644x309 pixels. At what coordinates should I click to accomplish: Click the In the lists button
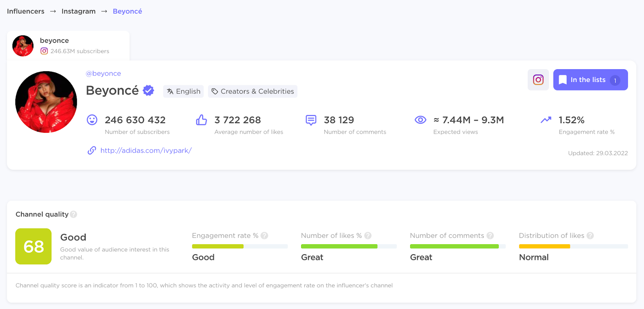590,80
